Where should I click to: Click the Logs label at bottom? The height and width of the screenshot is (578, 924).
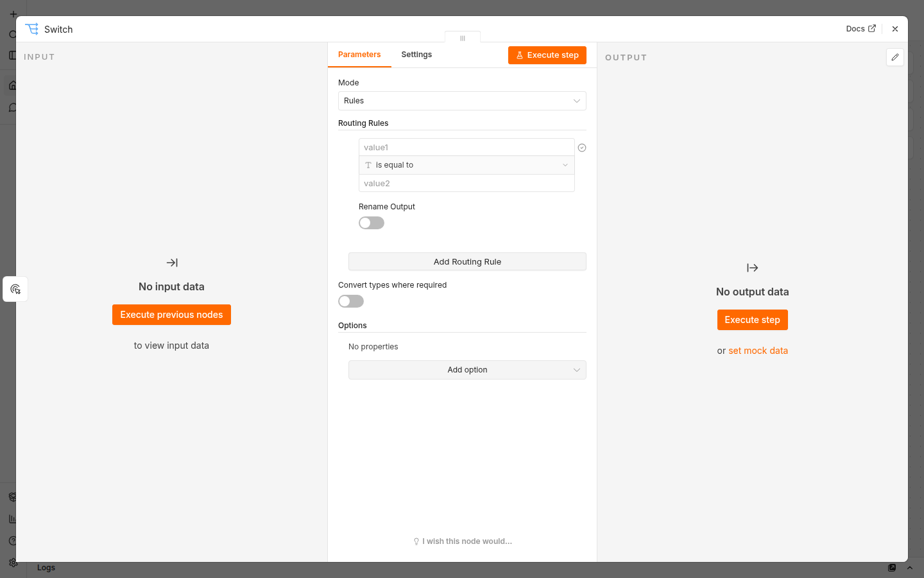point(46,568)
